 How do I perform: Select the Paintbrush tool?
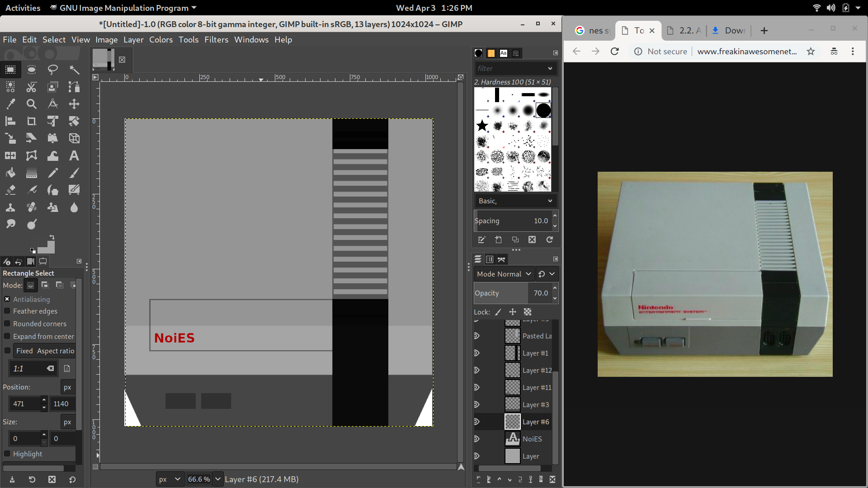74,173
